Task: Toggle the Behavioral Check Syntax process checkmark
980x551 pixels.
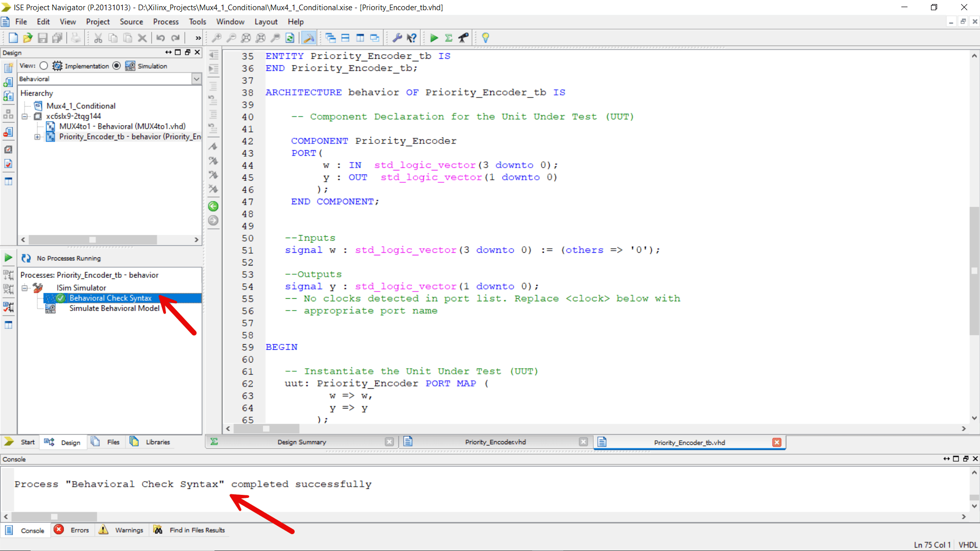Action: pos(61,298)
